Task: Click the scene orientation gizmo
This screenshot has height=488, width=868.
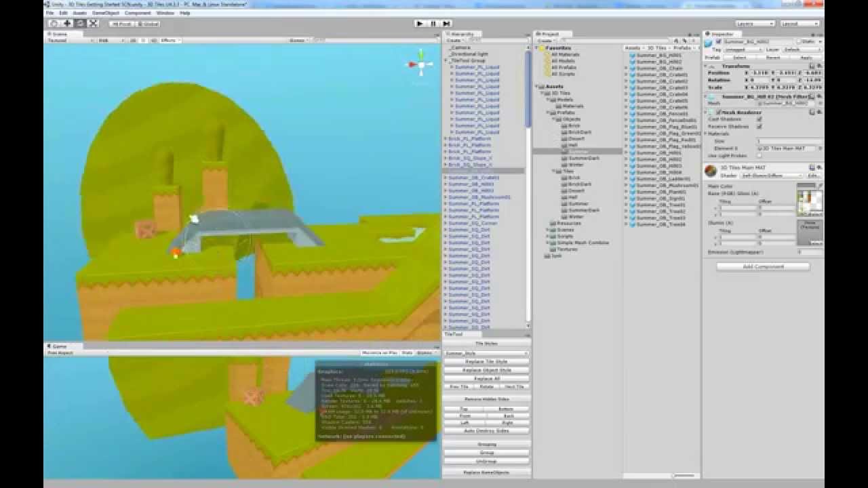Action: (420, 65)
